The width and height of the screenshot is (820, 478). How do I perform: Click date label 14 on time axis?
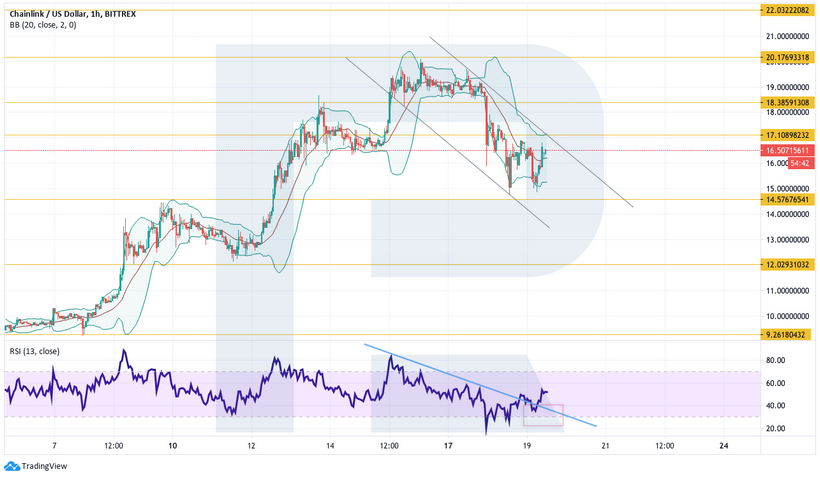330,446
